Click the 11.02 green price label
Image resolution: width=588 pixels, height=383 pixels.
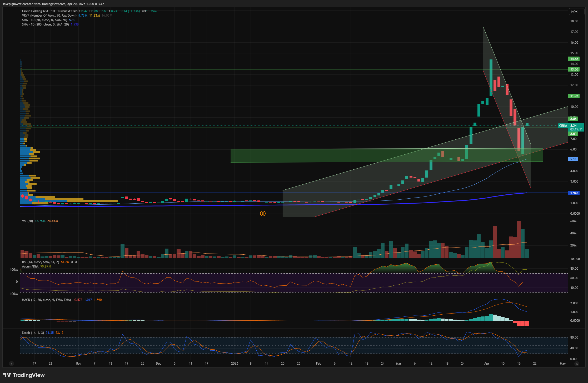coord(574,96)
